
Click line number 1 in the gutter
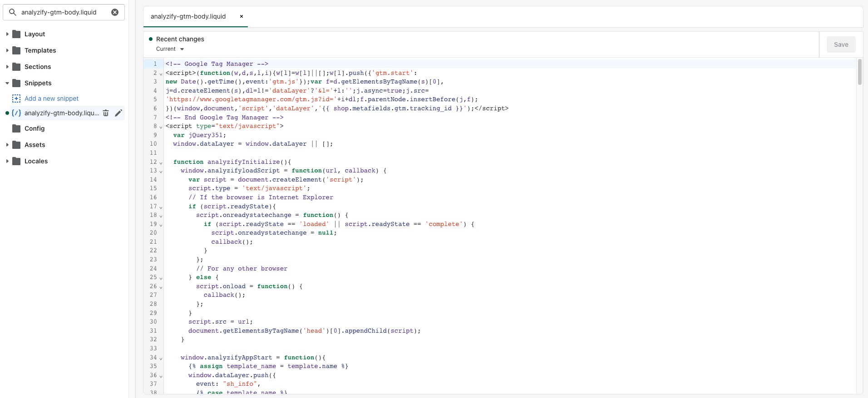(x=155, y=64)
